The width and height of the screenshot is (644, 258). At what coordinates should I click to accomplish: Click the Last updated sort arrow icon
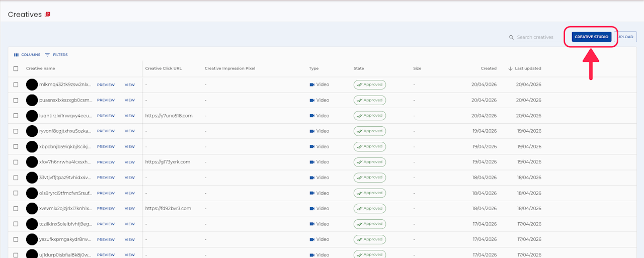[x=510, y=68]
